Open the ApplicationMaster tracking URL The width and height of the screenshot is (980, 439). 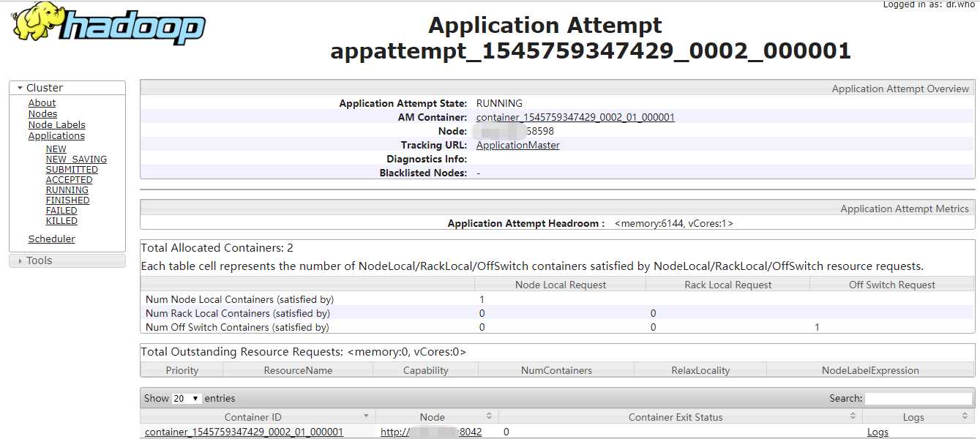(517, 145)
